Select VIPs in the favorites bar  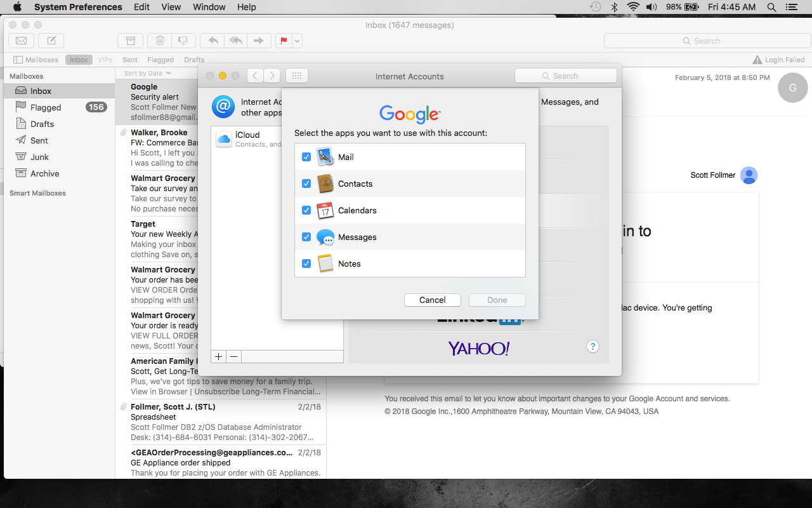[x=105, y=60]
